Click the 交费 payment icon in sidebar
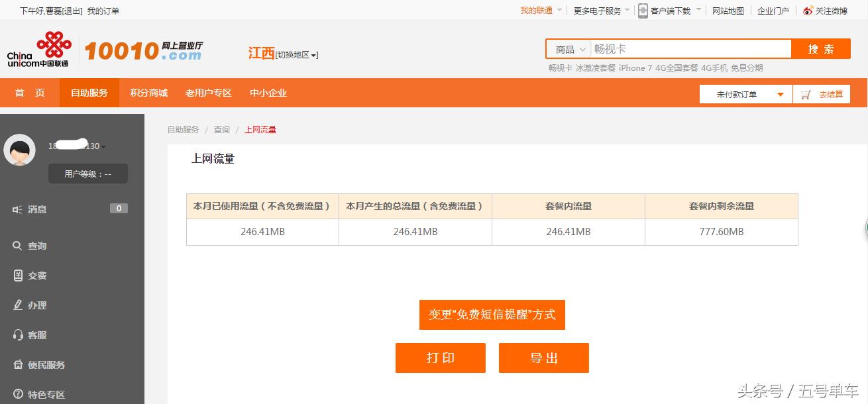 (x=17, y=276)
